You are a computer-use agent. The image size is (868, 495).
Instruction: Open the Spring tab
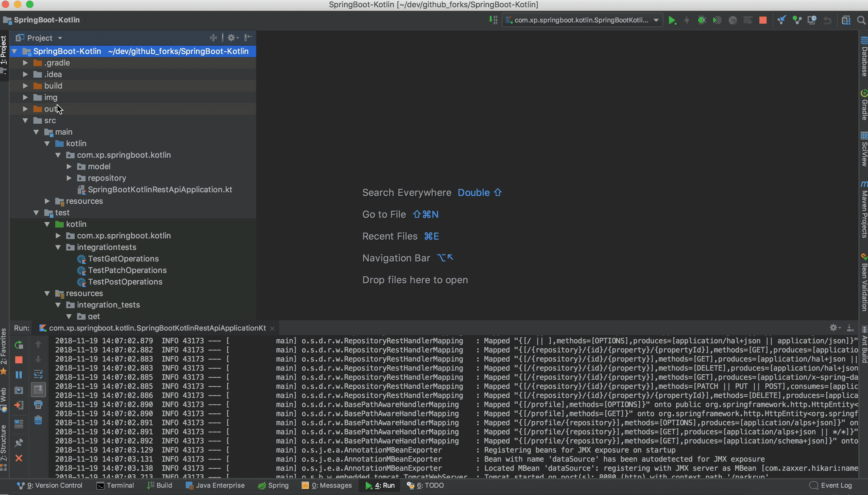[x=273, y=485]
